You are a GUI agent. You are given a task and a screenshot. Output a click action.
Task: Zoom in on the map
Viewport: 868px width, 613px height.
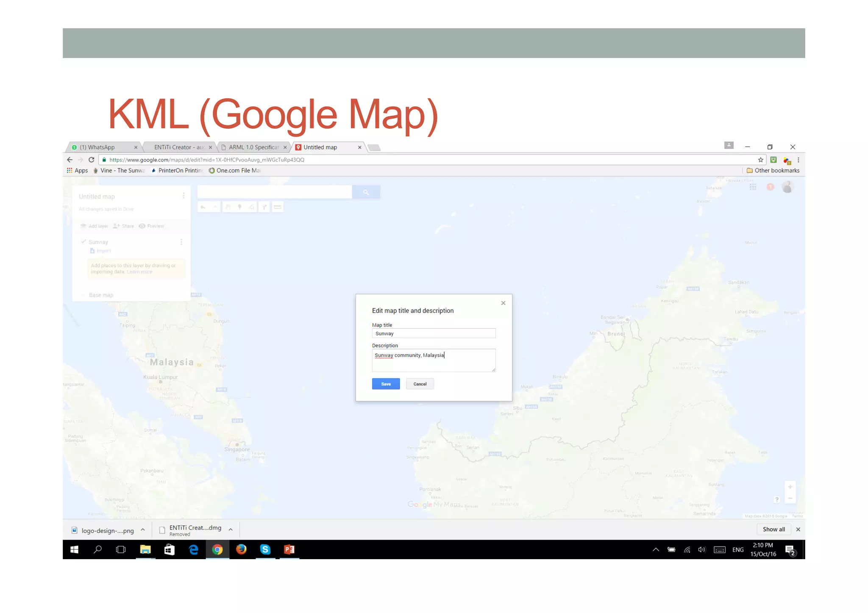pos(790,487)
